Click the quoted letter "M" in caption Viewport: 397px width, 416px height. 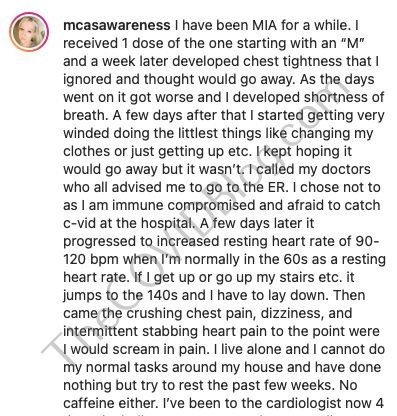tap(353, 44)
